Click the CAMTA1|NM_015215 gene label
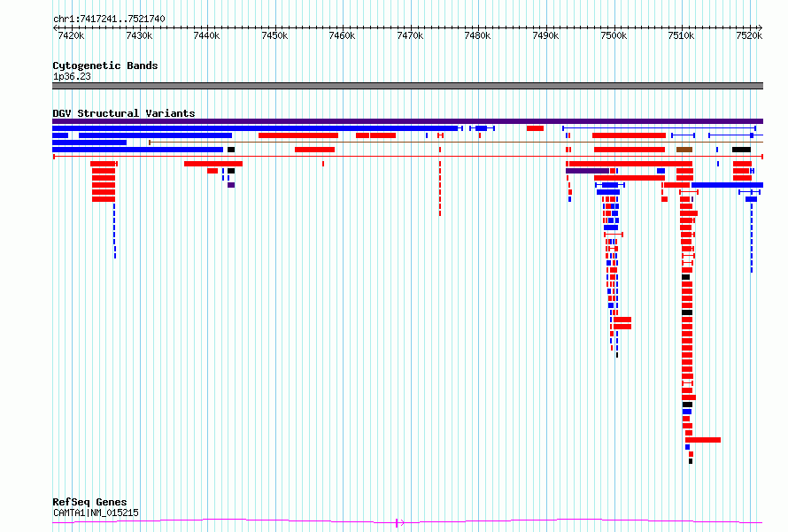This screenshot has height=532, width=788. click(96, 513)
